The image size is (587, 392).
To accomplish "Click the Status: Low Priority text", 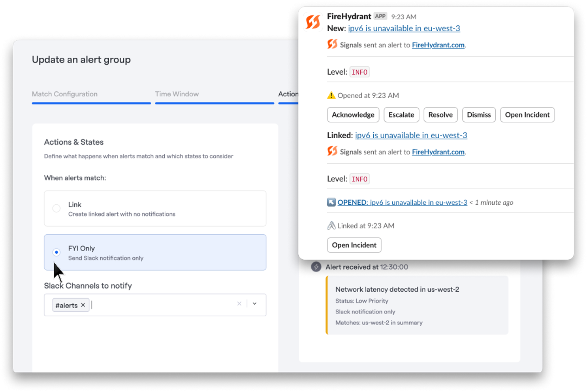I will coord(362,301).
